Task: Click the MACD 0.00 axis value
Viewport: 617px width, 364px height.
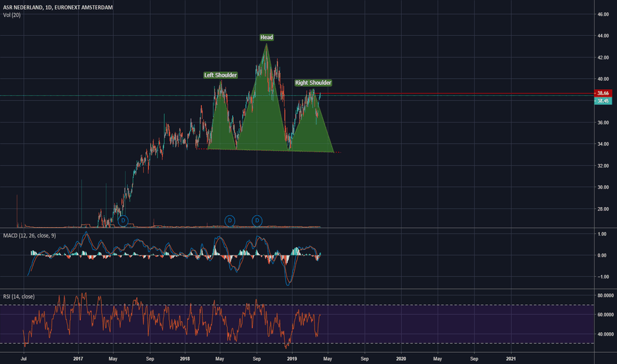Action: click(x=602, y=255)
